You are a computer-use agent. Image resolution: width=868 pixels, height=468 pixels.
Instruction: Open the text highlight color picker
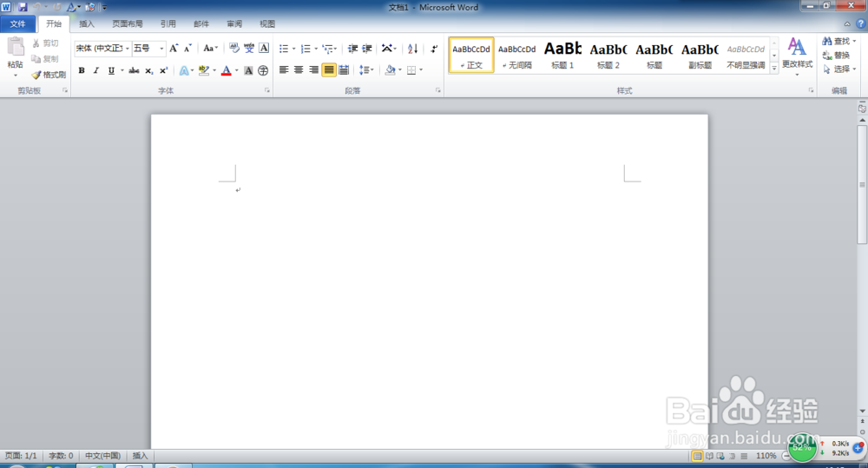point(214,71)
